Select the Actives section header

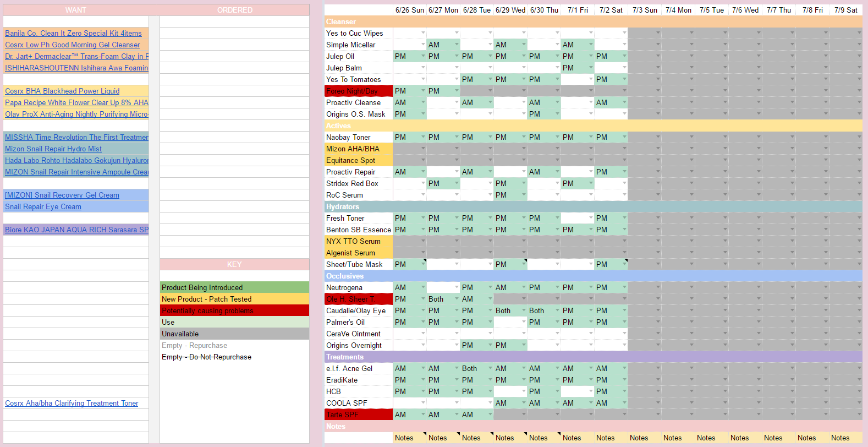coord(594,126)
